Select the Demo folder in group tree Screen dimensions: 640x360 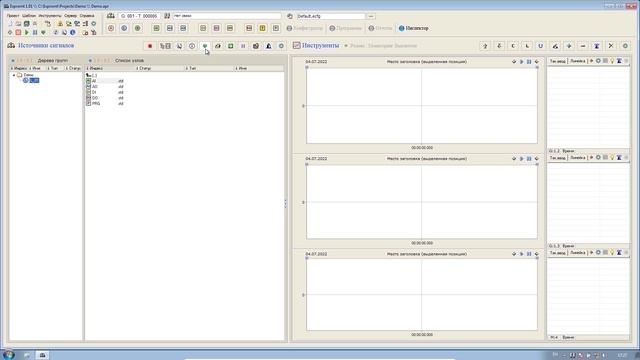click(29, 75)
